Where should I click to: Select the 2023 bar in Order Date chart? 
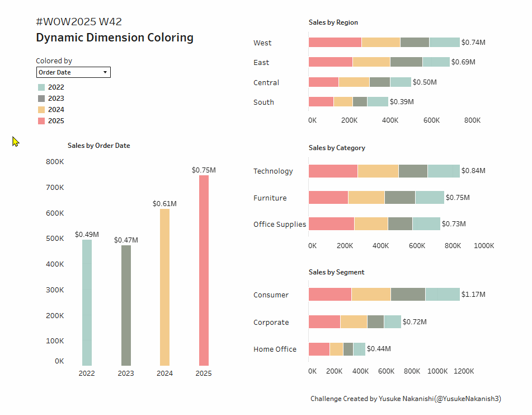pos(126,305)
